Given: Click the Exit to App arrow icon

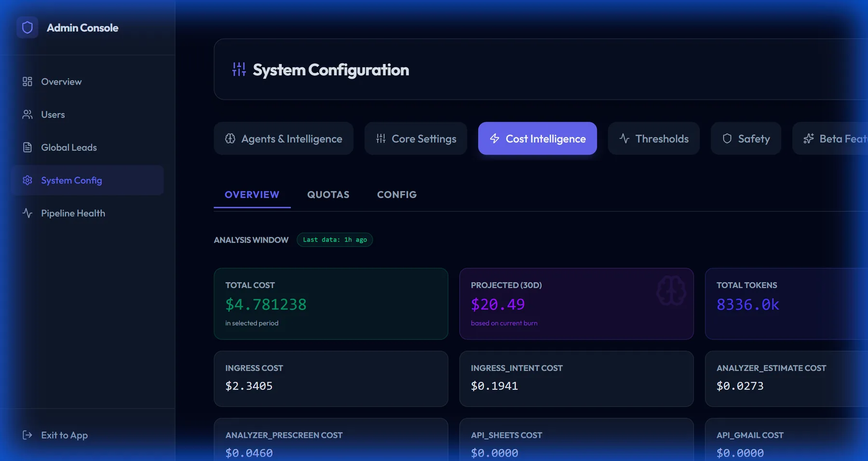Looking at the screenshot, I should 27,435.
